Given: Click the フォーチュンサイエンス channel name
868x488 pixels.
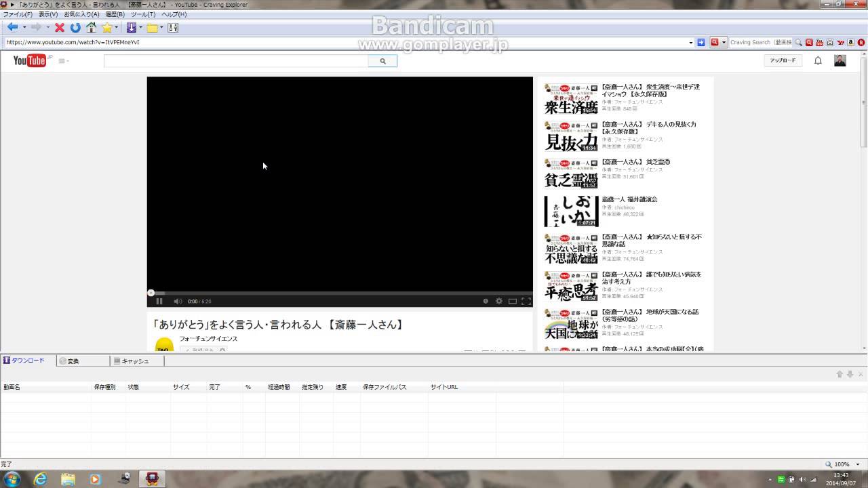Looking at the screenshot, I should point(208,339).
